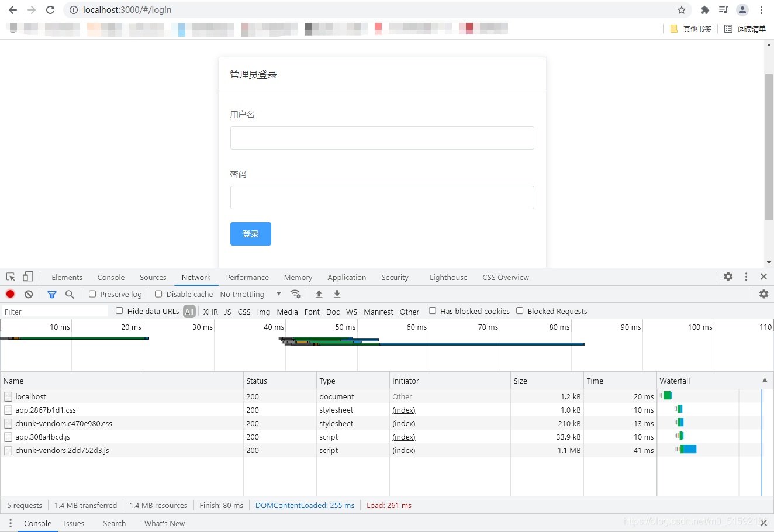
Task: Sort by the Waterfall column arrow
Action: point(765,381)
